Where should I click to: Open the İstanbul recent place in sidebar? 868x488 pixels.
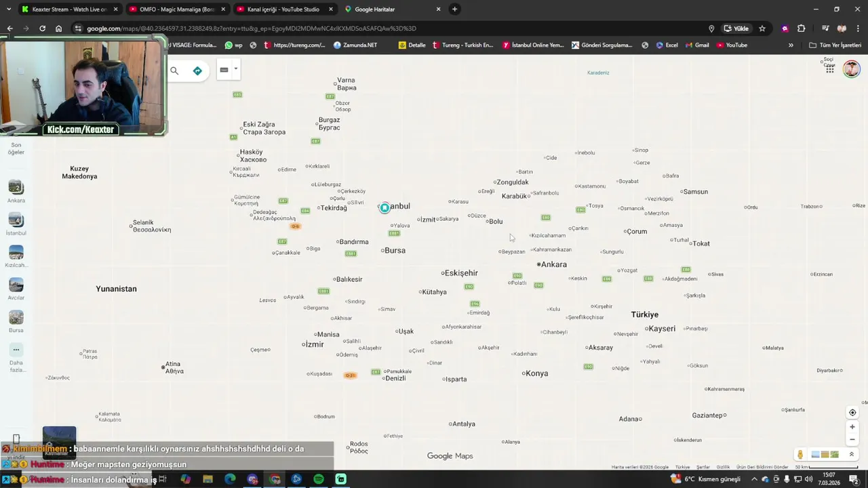click(16, 224)
